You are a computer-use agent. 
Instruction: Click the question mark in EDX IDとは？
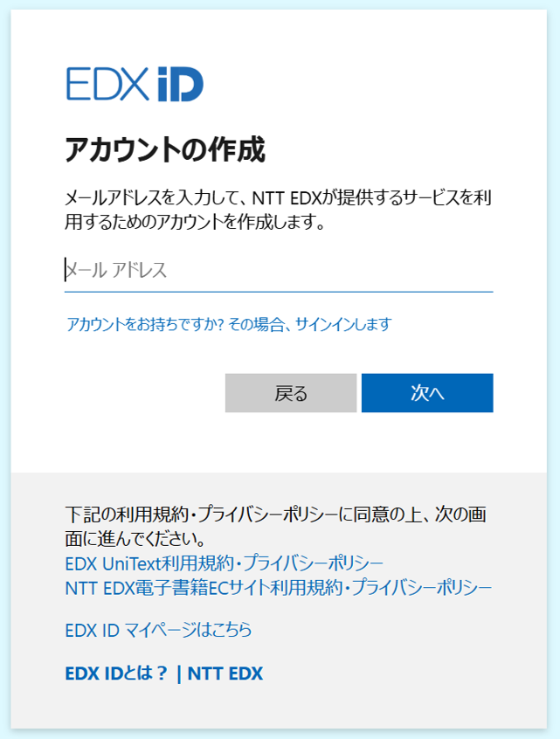click(x=162, y=673)
